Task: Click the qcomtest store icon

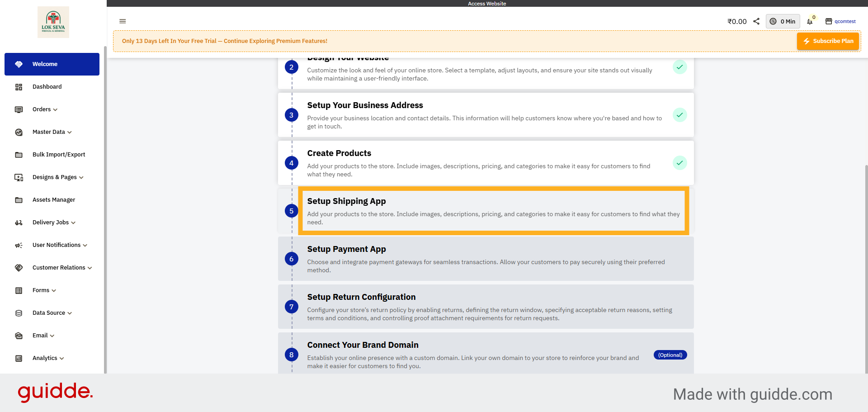Action: click(x=829, y=21)
